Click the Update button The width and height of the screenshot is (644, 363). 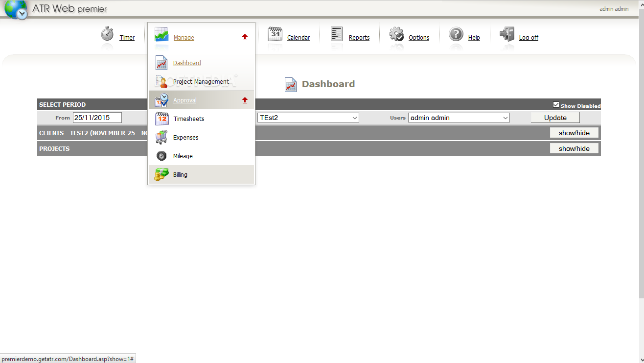tap(555, 118)
